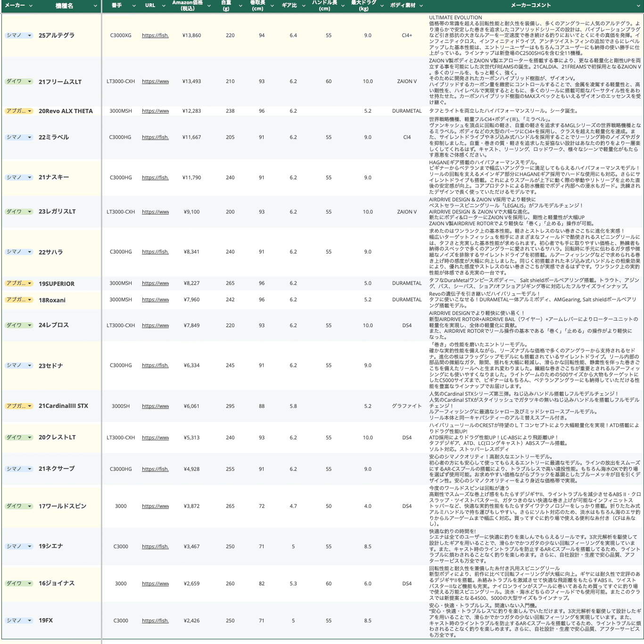Open the 番手 column filter dropdown
Viewport: 644px width, 644px height.
click(134, 6)
